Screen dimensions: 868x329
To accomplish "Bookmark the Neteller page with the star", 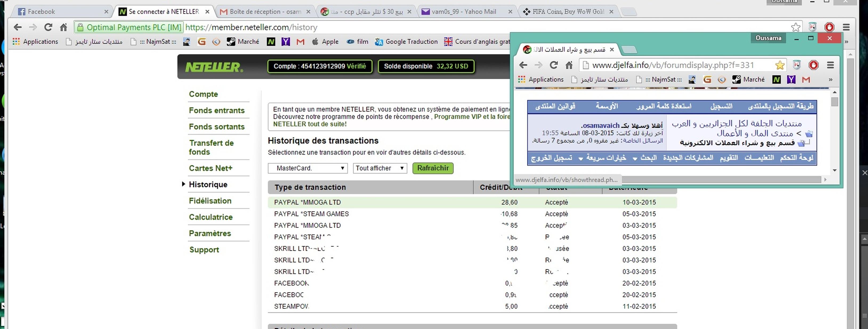I will [796, 27].
